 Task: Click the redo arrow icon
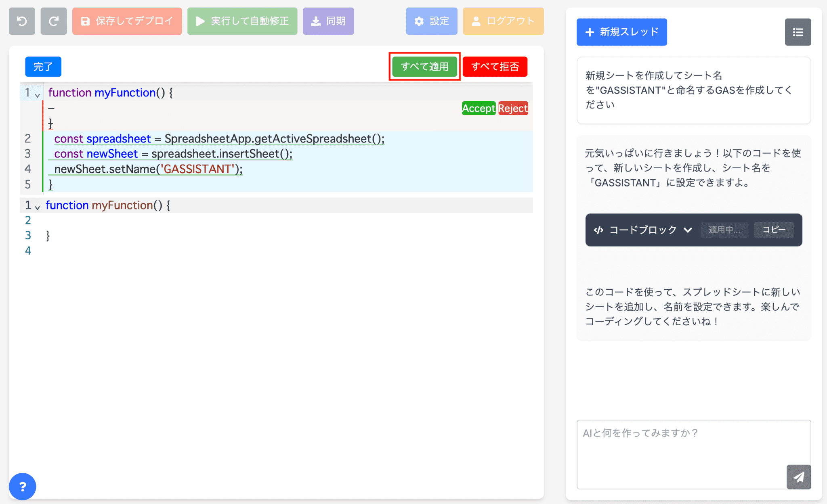[x=54, y=21]
